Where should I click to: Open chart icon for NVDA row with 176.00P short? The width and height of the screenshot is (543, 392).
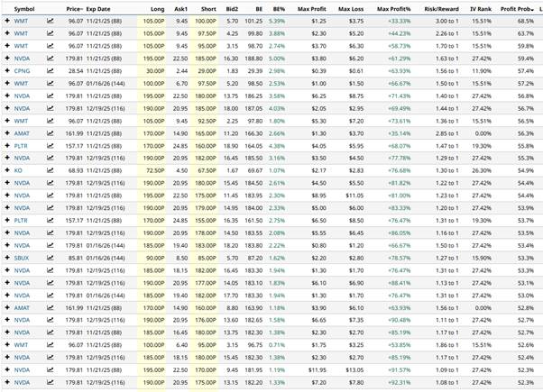(51, 320)
